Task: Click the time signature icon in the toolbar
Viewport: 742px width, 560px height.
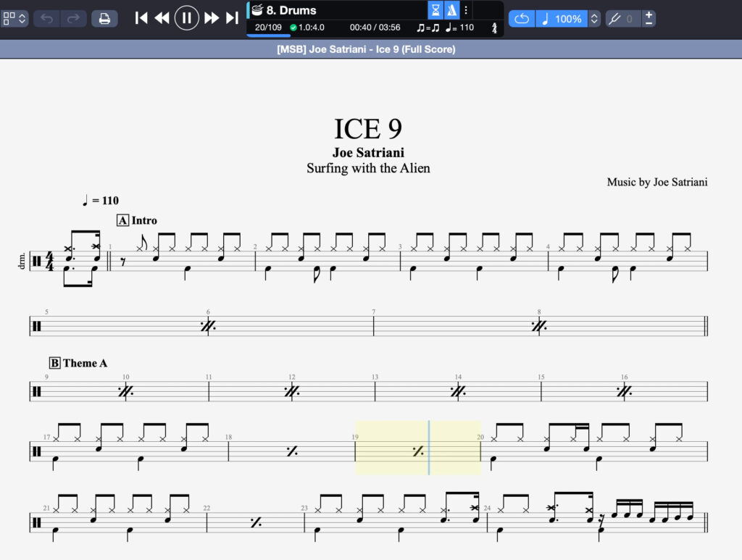Action: (493, 27)
